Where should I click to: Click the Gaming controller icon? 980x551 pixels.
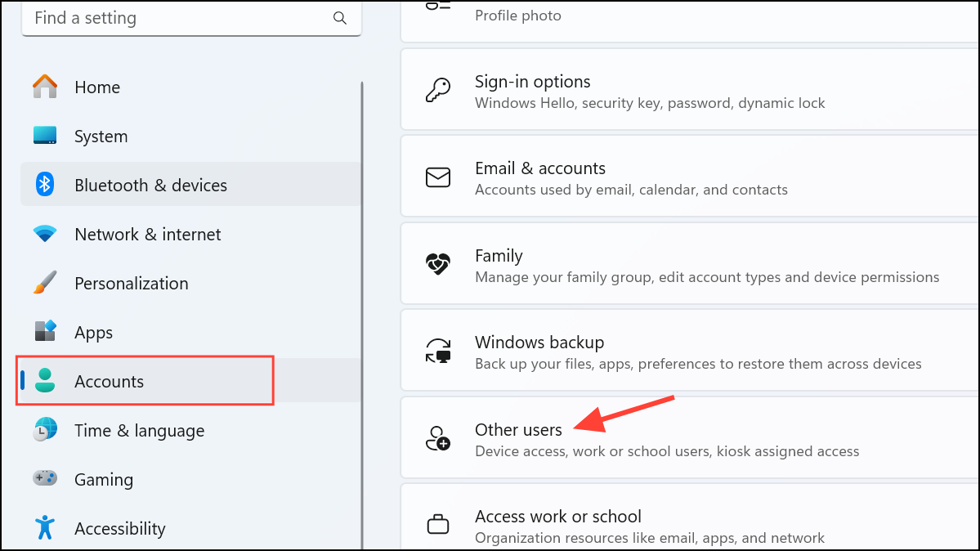click(x=45, y=479)
